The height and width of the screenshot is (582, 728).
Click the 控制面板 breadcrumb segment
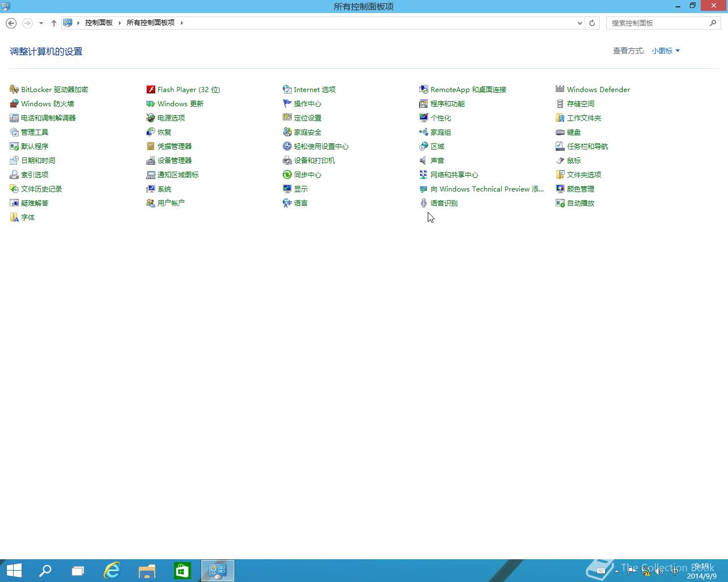[99, 23]
